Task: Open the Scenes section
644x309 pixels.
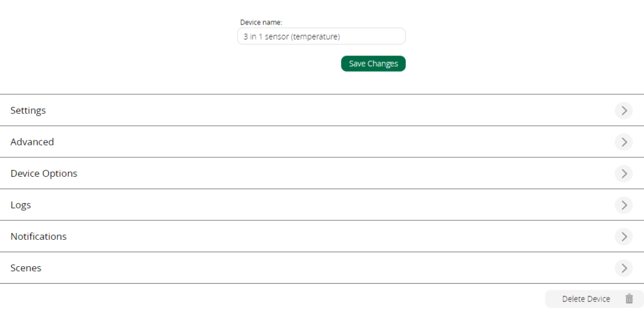Action: 322,268
